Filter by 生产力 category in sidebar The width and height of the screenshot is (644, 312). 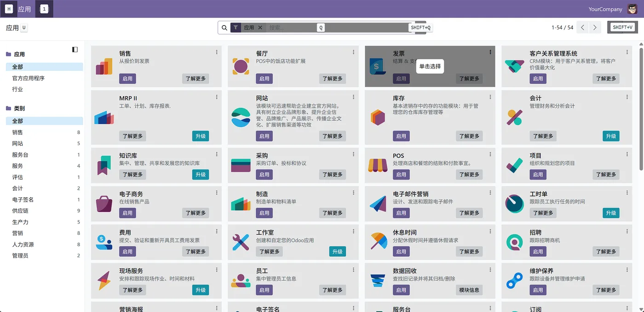(45, 222)
